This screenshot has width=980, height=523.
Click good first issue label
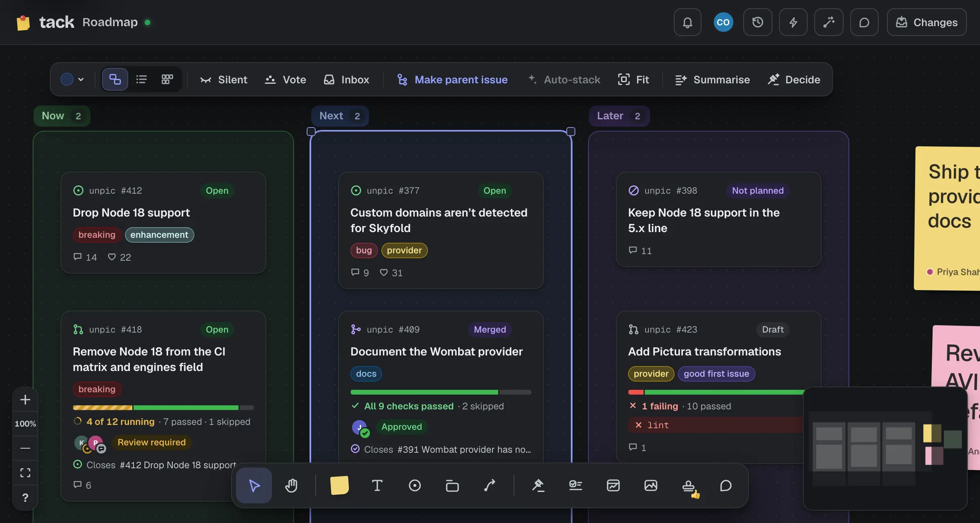point(716,373)
